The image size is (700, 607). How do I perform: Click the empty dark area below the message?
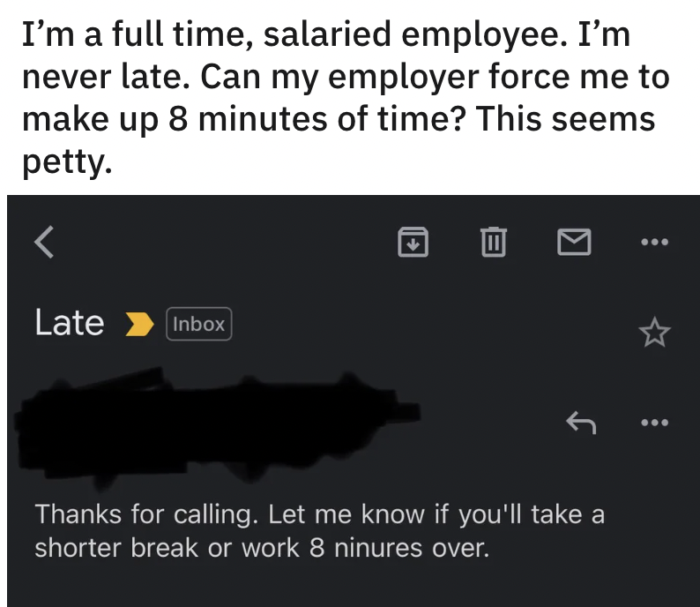(x=353, y=587)
